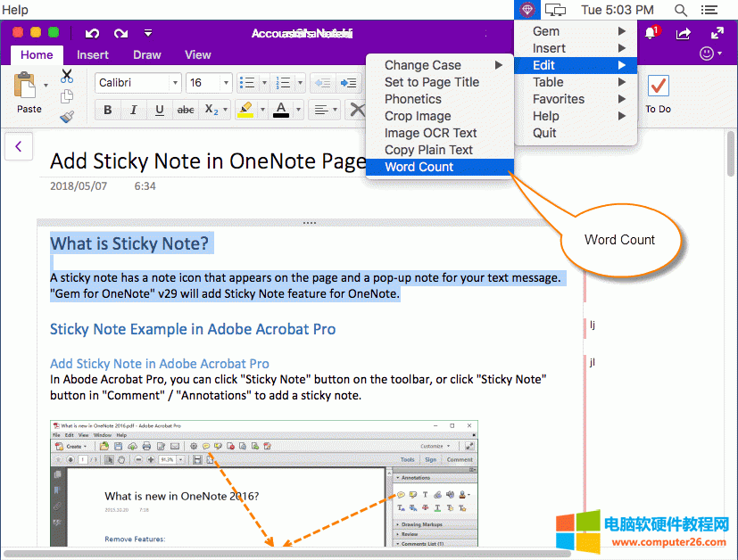Open macOS Spotlight search icon
This screenshot has height=560, width=738.
[681, 10]
